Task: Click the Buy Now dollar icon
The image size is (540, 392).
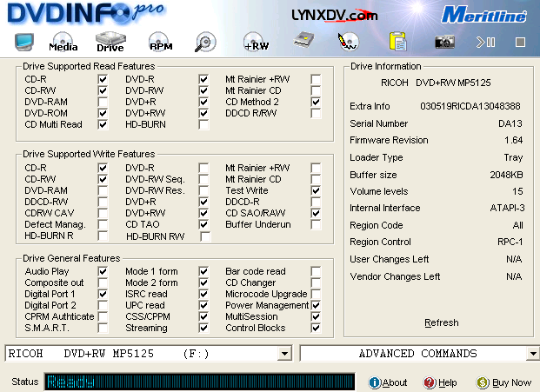Action: pos(483,382)
